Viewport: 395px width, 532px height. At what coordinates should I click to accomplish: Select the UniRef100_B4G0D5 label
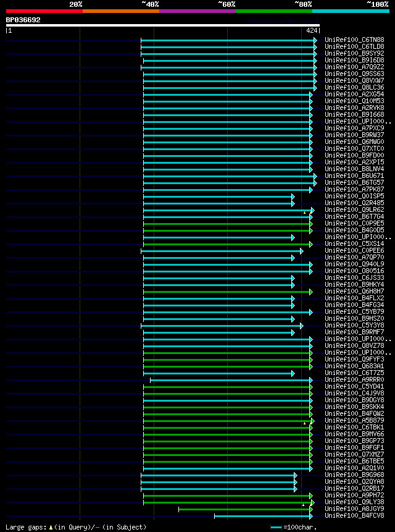click(354, 230)
